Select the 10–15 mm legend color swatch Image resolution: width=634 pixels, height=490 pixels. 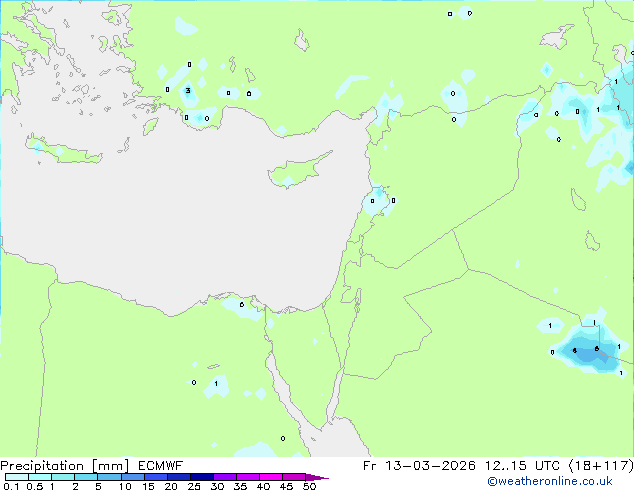click(132, 477)
